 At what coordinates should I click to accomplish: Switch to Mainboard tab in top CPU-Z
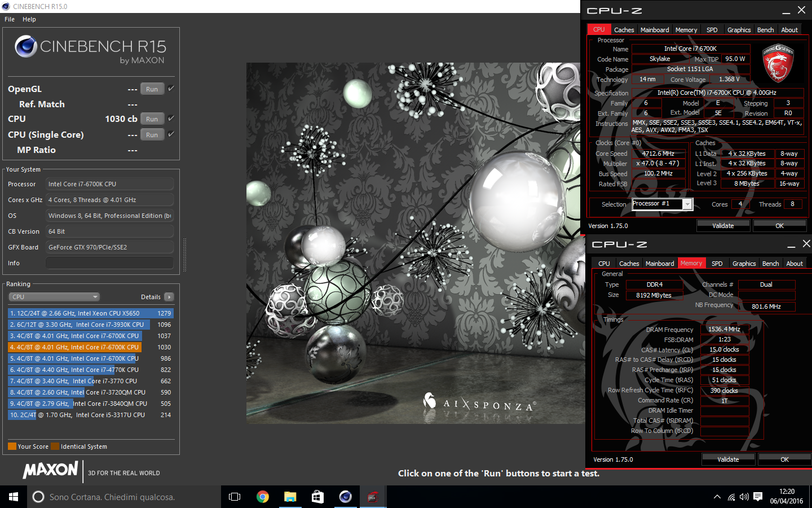coord(655,30)
